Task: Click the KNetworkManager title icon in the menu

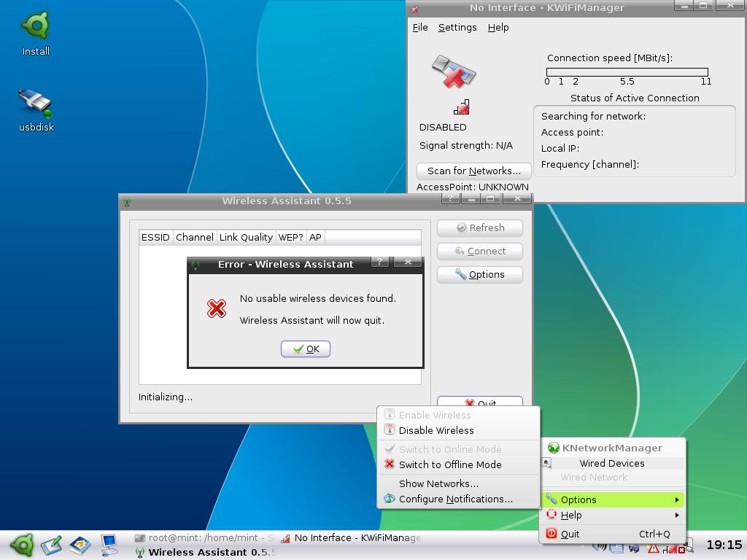Action: coord(553,448)
